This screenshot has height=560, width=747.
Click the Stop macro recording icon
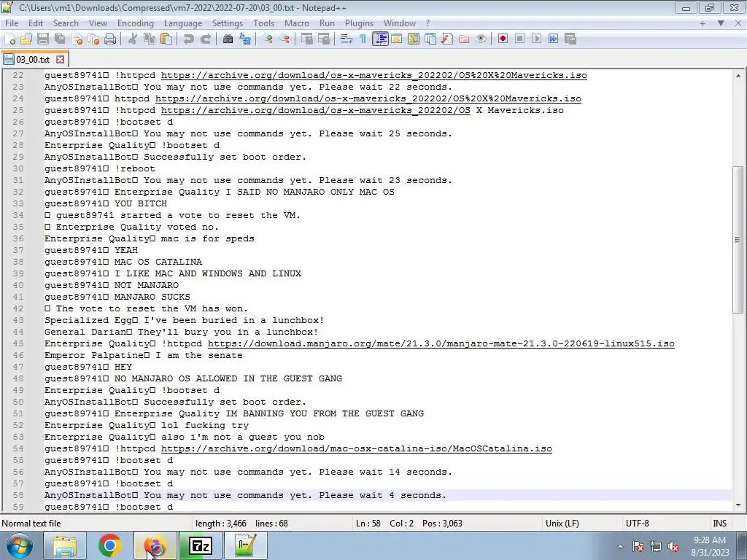pos(519,39)
